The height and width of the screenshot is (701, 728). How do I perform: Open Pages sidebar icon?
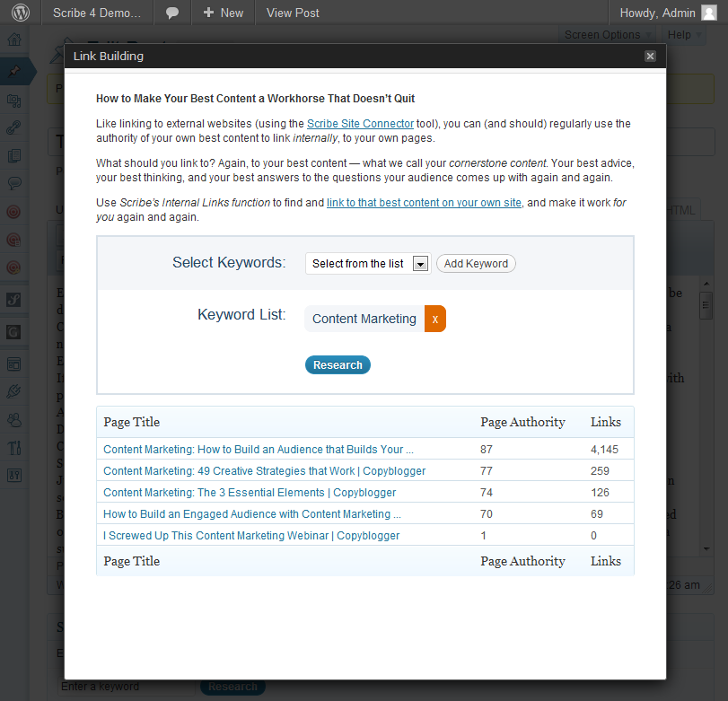click(14, 155)
